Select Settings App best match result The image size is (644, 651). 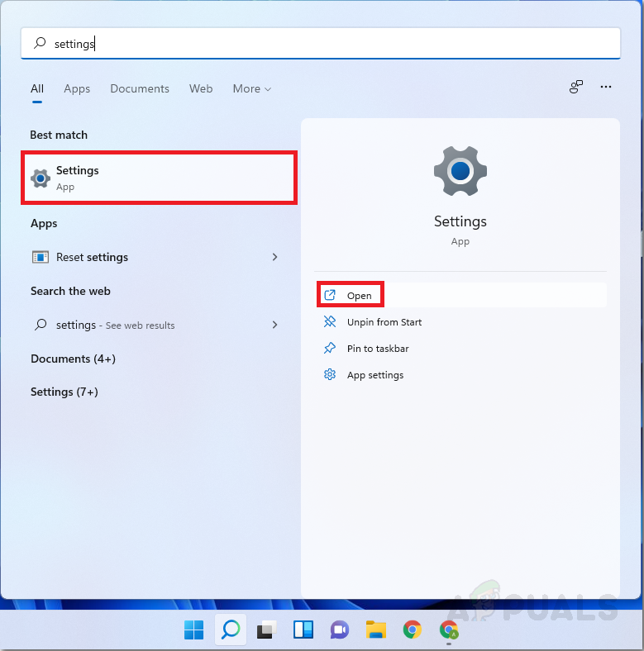pyautogui.click(x=159, y=178)
